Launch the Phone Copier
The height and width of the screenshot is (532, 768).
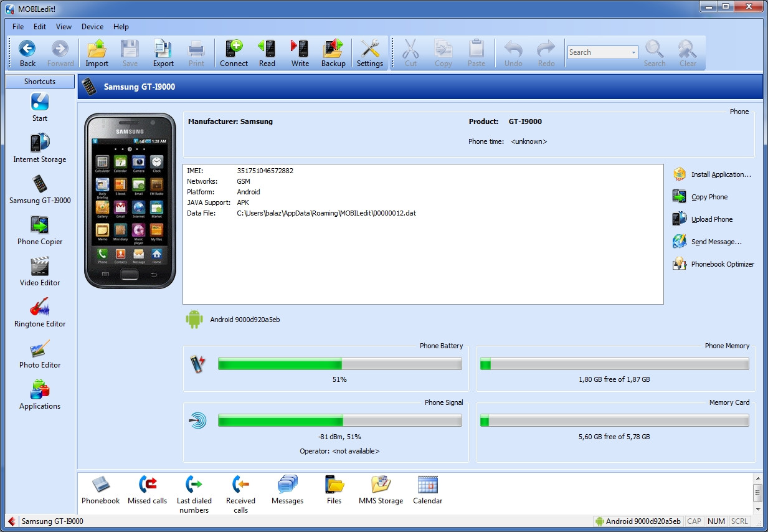coord(40,230)
